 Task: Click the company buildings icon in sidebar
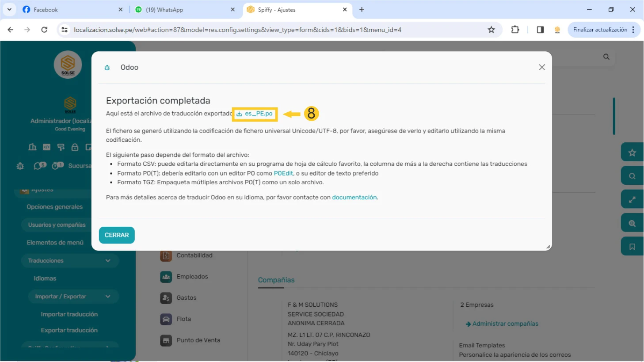[33, 147]
